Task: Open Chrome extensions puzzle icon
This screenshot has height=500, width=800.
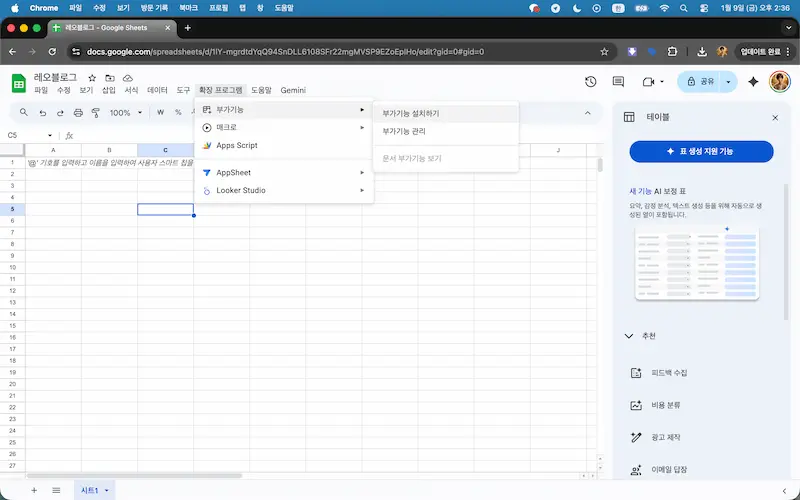Action: coord(672,52)
